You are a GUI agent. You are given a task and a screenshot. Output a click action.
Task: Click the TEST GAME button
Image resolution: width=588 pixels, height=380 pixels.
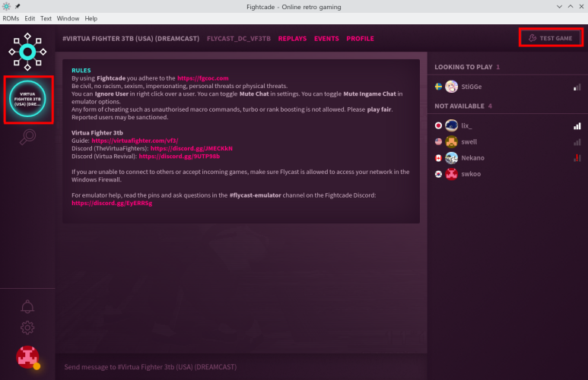pos(551,38)
